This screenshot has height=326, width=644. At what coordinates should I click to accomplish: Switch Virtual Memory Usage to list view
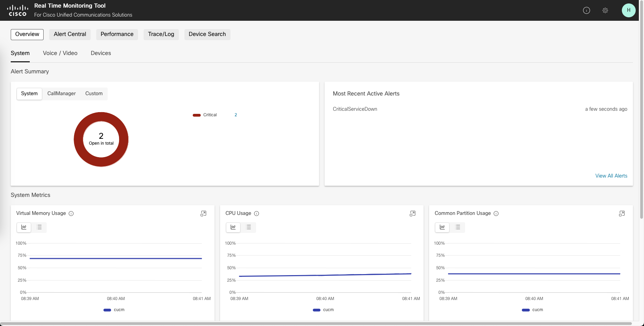pyautogui.click(x=39, y=227)
